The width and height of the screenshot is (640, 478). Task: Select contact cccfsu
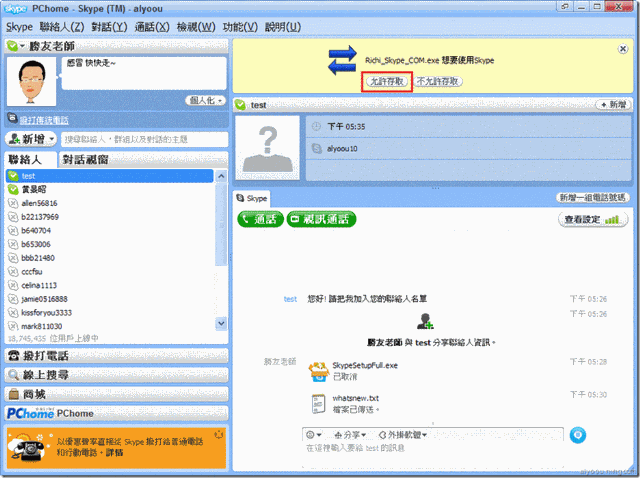click(x=109, y=271)
